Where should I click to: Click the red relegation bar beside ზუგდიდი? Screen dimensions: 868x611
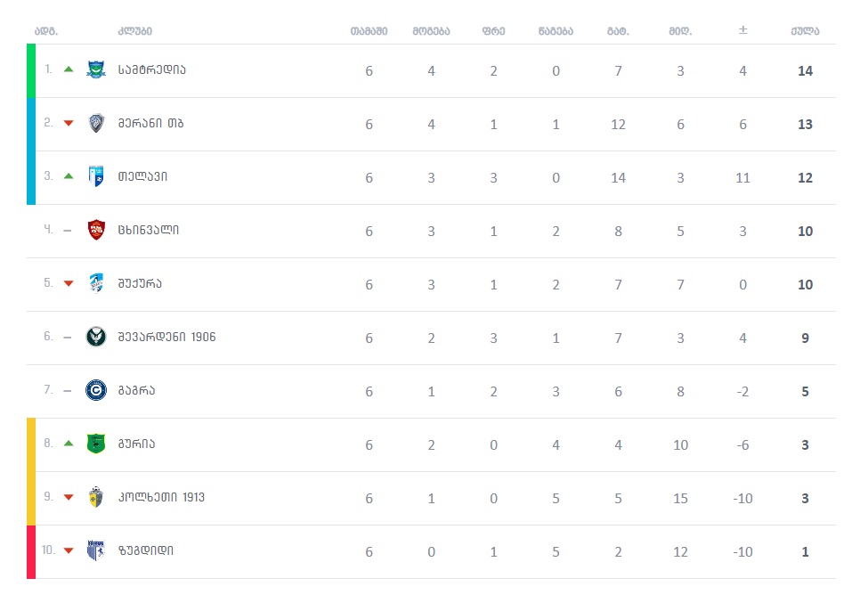[31, 551]
